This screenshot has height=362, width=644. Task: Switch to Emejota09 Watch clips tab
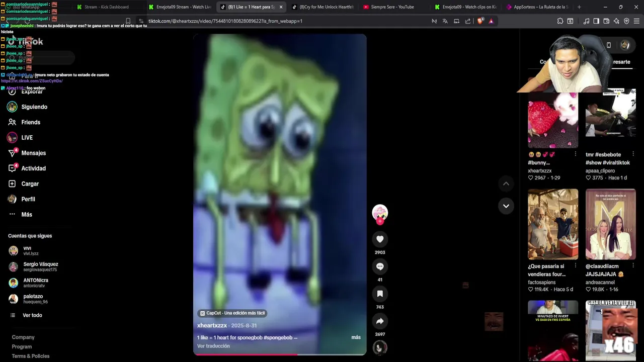pyautogui.click(x=466, y=7)
